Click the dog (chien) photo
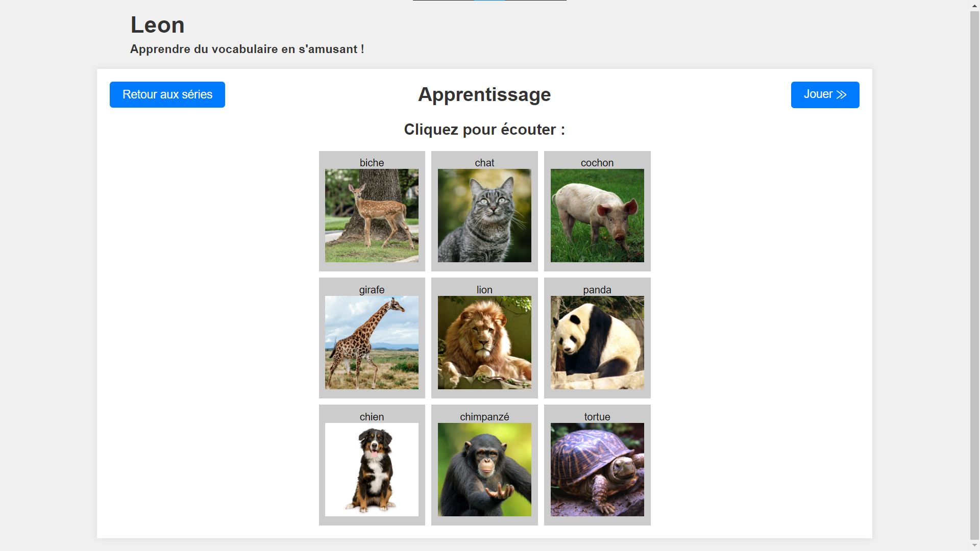Image resolution: width=980 pixels, height=551 pixels. [x=372, y=469]
